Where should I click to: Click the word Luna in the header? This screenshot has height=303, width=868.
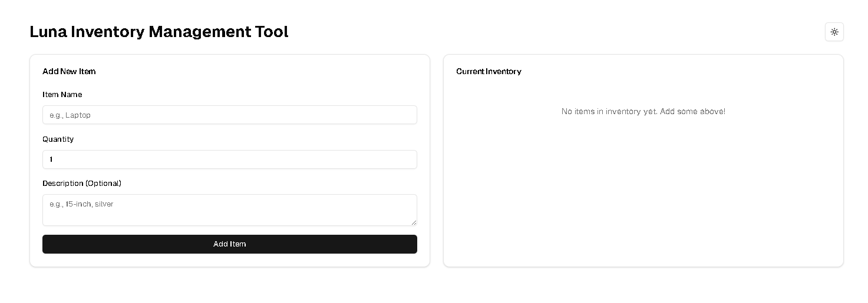[x=48, y=32]
